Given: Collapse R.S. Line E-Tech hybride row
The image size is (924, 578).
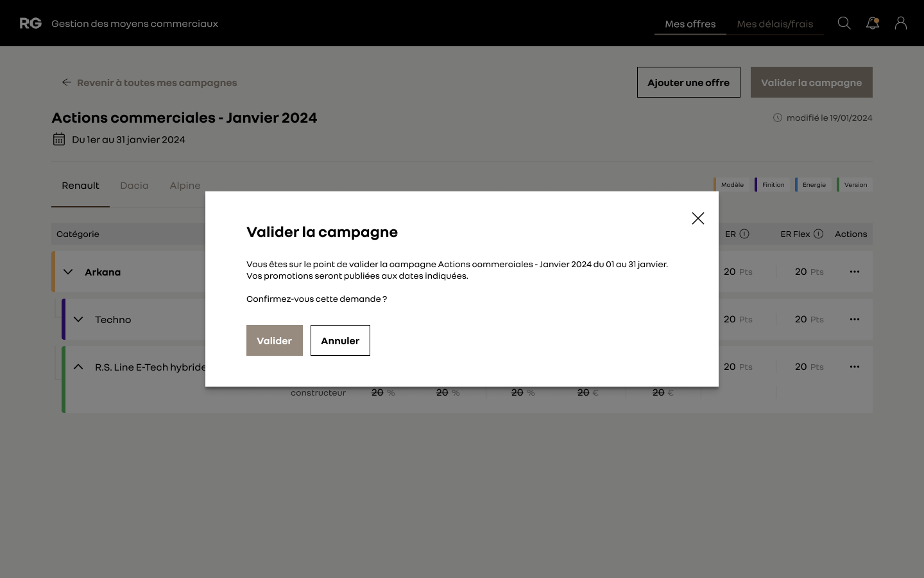Looking at the screenshot, I should coord(78,367).
